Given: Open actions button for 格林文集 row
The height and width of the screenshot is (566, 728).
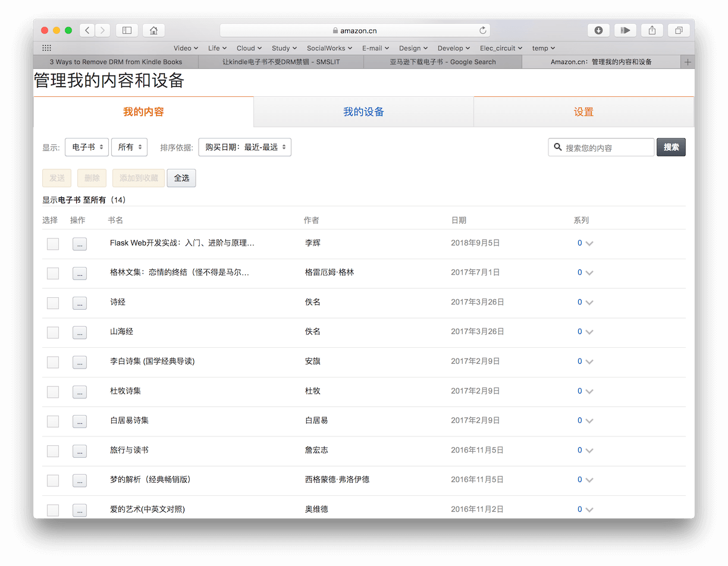Looking at the screenshot, I should click(x=80, y=273).
